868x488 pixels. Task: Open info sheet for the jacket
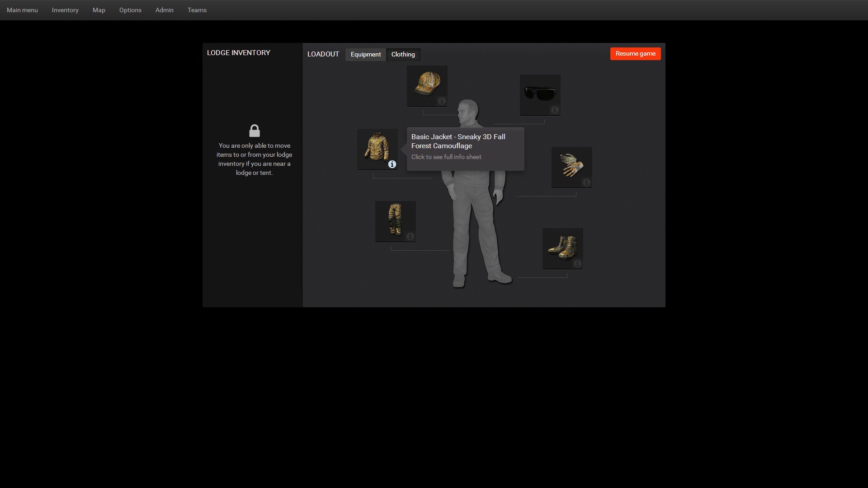[392, 164]
